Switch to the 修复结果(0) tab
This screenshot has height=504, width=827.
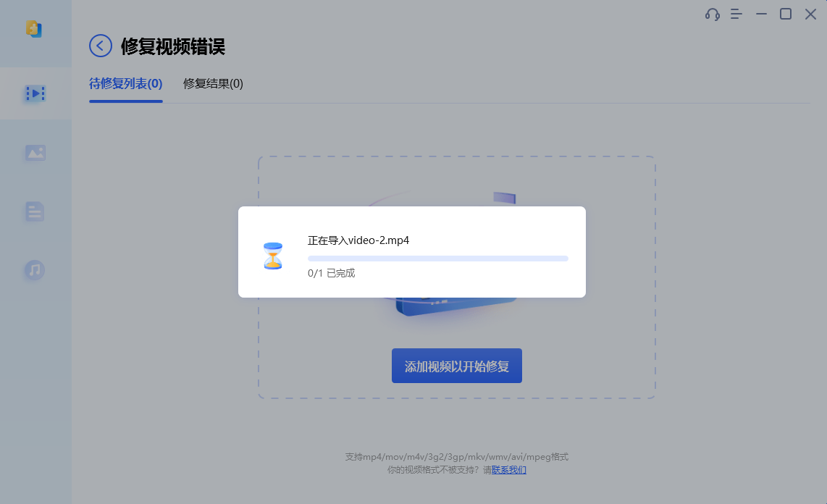click(213, 84)
